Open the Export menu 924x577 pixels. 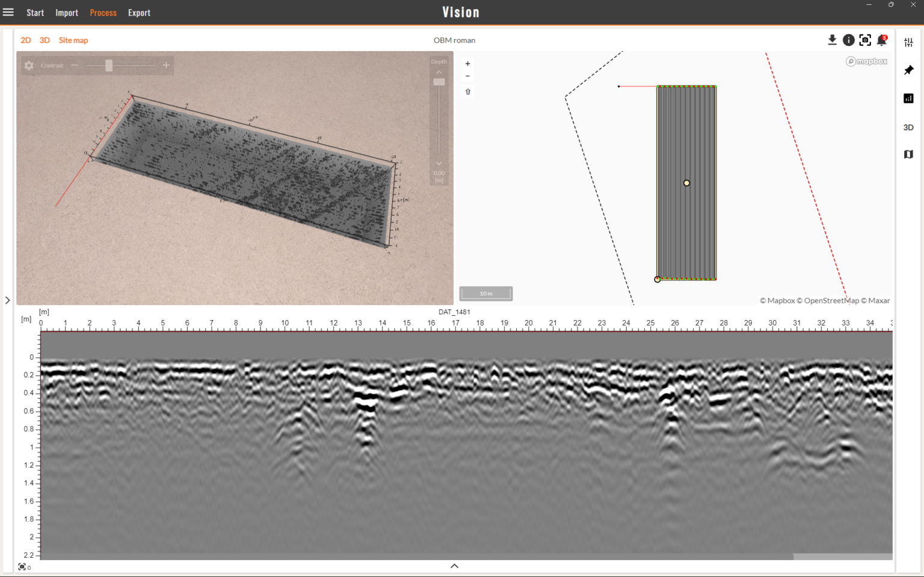coord(139,12)
